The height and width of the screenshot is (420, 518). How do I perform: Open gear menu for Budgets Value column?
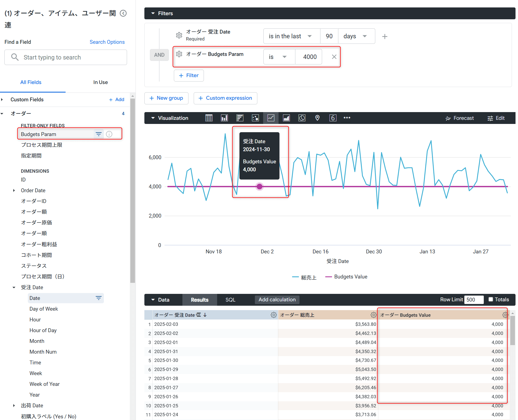tap(505, 315)
